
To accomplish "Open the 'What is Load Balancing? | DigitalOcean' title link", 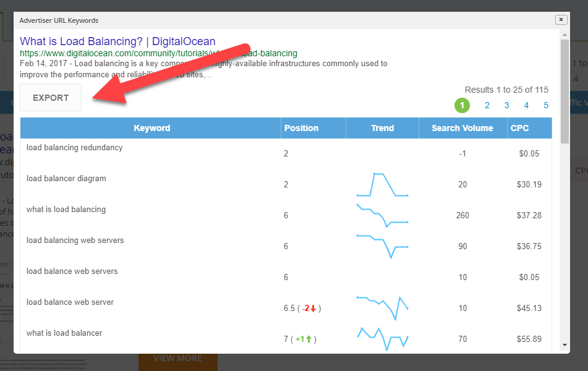I will (117, 41).
